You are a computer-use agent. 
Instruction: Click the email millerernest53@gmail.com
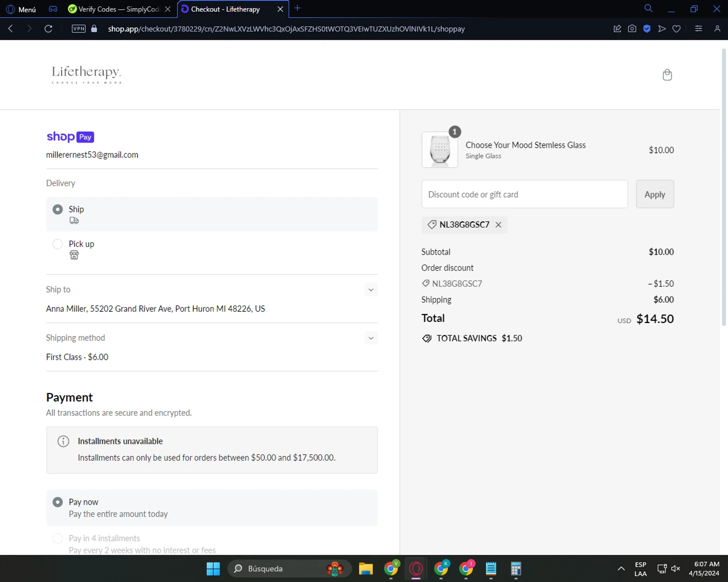click(x=92, y=155)
